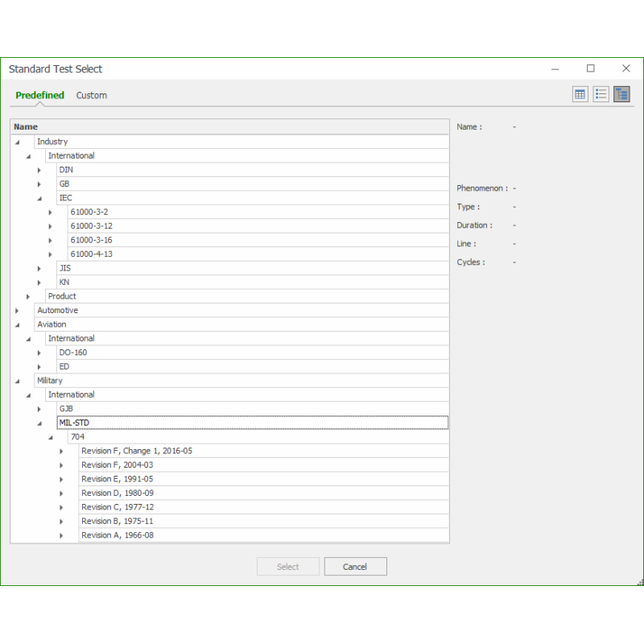
Task: Select the tree hierarchy view icon
Action: [x=621, y=94]
